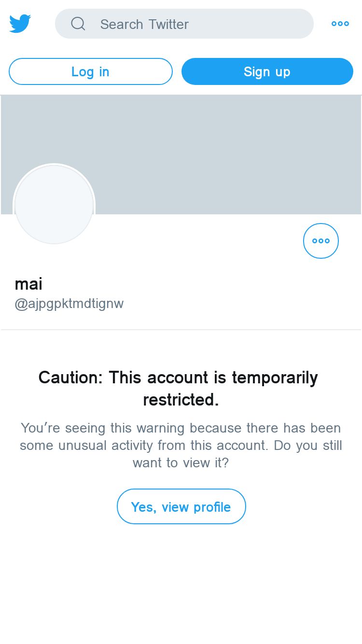This screenshot has width=362, height=644.
Task: Click the Caution temporarily restricted heading
Action: coord(178,388)
